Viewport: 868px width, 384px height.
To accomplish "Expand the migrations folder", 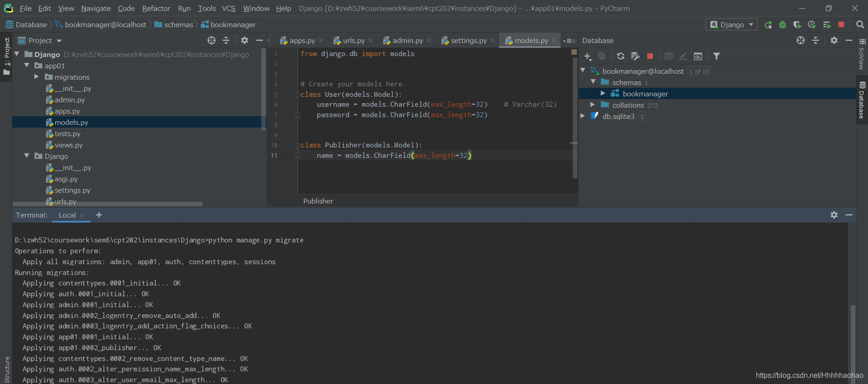I will (37, 76).
